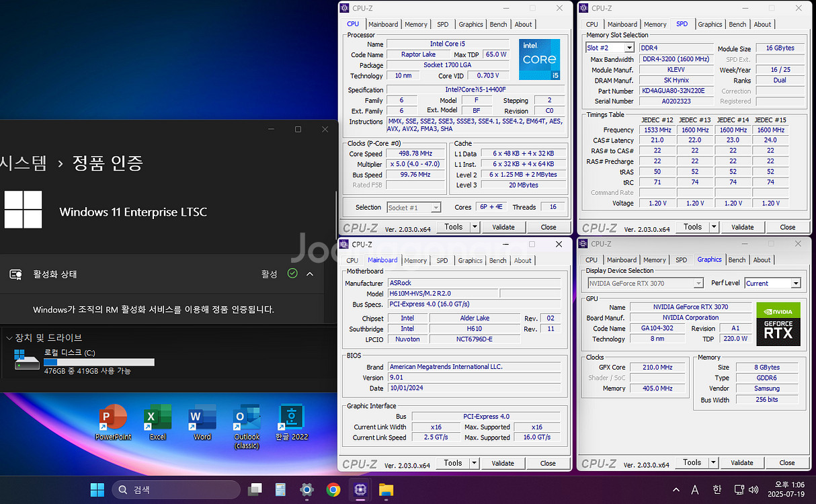Viewport: 816px width, 504px height.
Task: Click Validate in the Graphics window
Action: [742, 462]
